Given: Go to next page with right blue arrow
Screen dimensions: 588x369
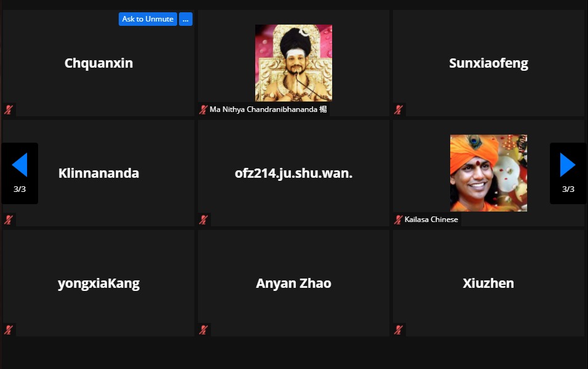Looking at the screenshot, I should coord(568,165).
